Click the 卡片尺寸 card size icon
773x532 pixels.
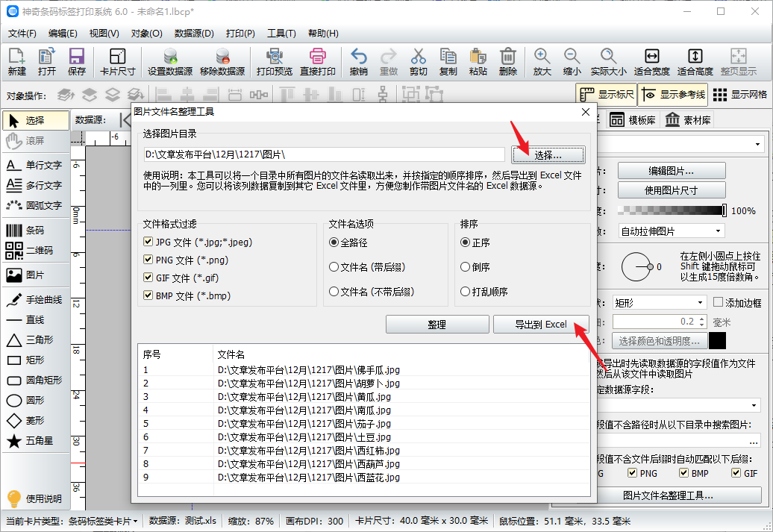click(x=117, y=61)
